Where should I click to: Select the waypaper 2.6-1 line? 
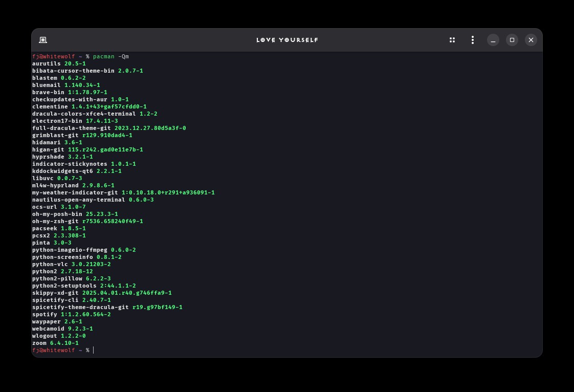[x=57, y=322]
